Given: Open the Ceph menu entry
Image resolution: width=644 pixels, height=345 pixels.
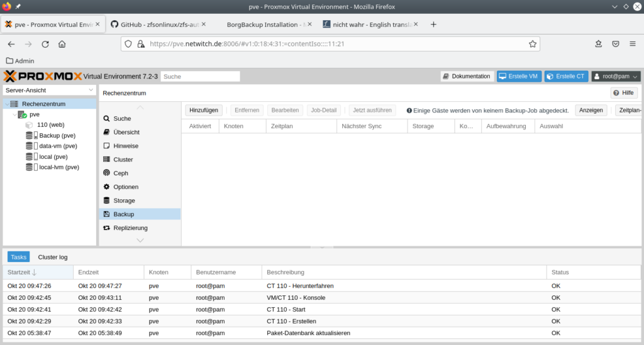Looking at the screenshot, I should (140, 173).
